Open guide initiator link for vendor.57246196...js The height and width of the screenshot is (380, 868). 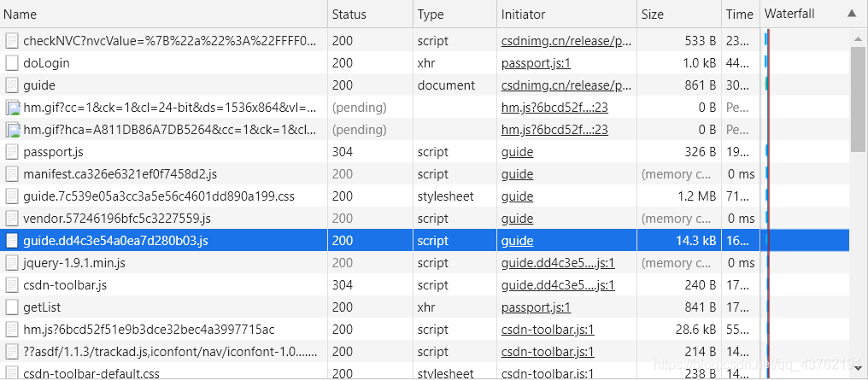517,219
